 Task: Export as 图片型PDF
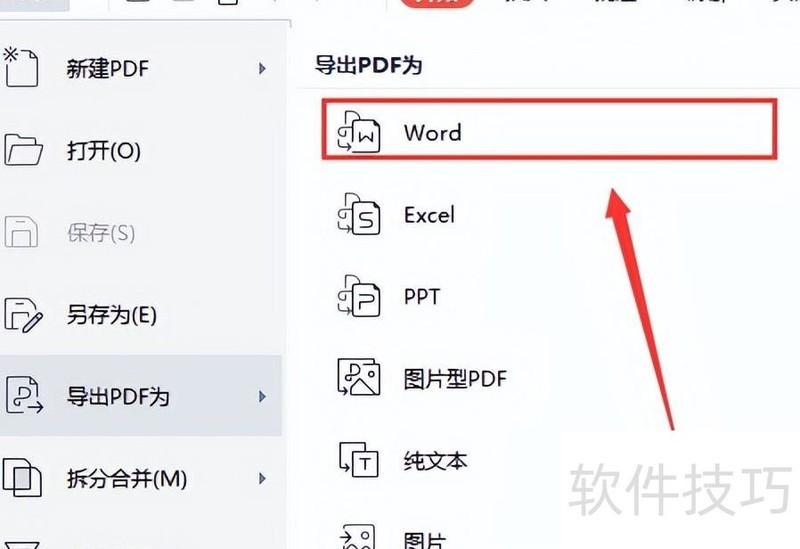455,379
